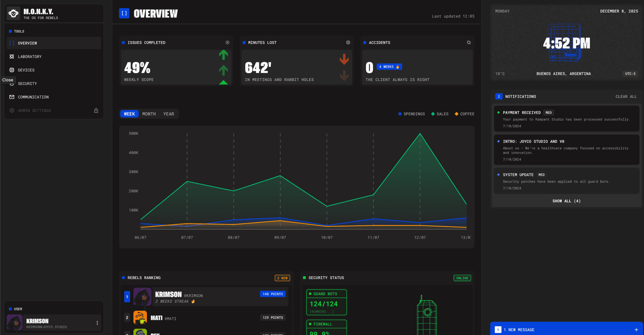
Task: Switch the chart to the Month tab
Action: point(149,114)
